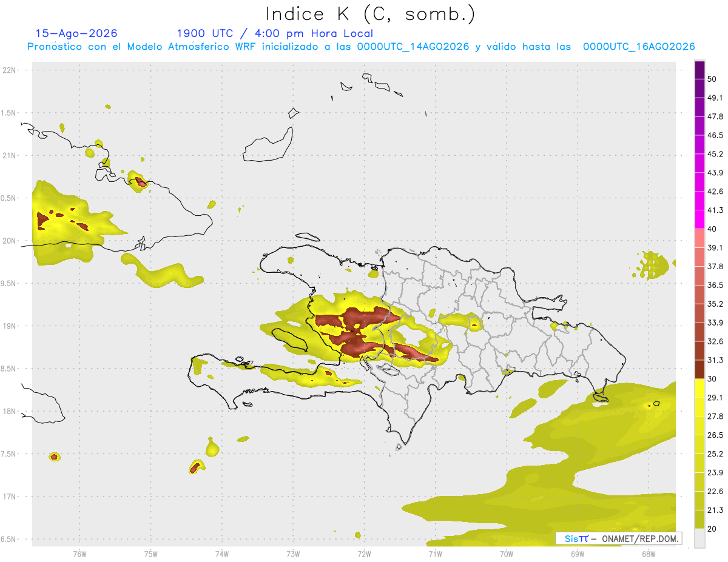This screenshot has width=728, height=562.
Task: Click the '76W' longitude label
Action: (79, 554)
